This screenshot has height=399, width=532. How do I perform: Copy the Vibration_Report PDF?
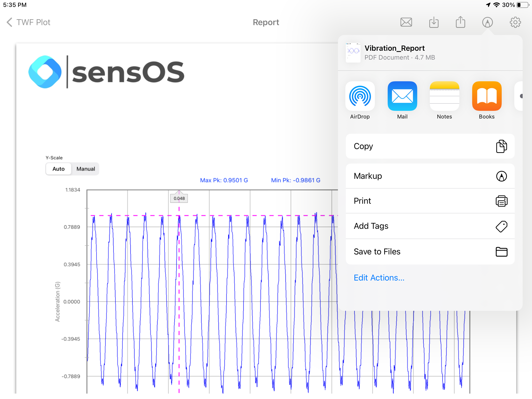(430, 146)
